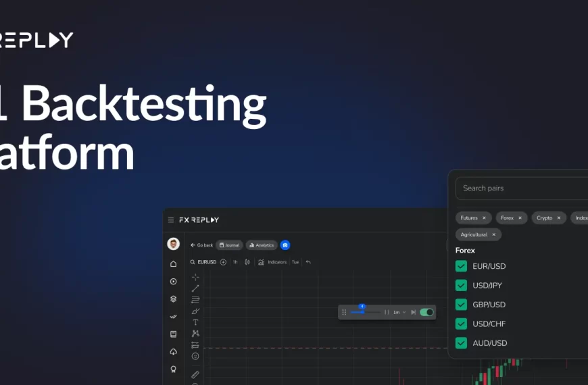Viewport: 588px width, 385px height.
Task: Open the Indicators menu
Action: pos(272,262)
